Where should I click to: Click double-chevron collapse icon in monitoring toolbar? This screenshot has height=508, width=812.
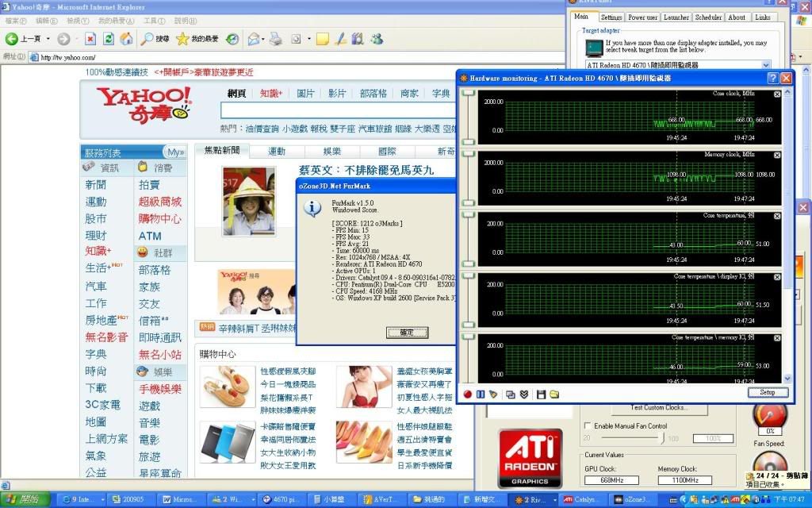[x=524, y=394]
